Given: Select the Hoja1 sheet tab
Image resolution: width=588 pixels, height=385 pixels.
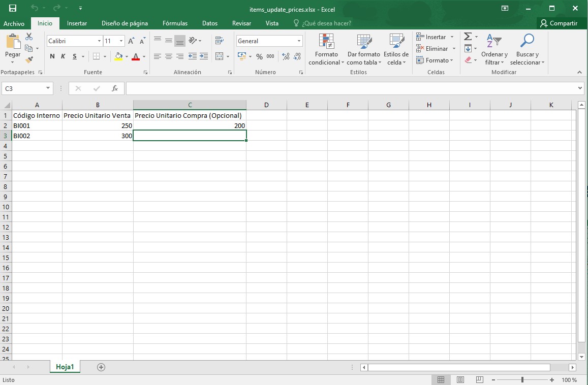Looking at the screenshot, I should (65, 367).
